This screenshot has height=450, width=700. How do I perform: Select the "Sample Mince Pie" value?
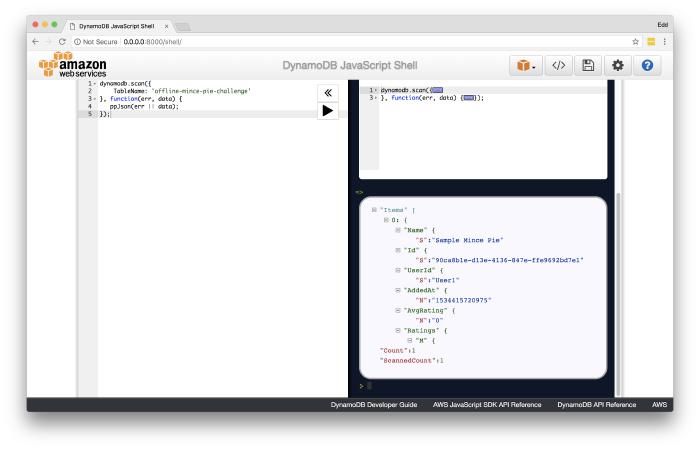[467, 240]
